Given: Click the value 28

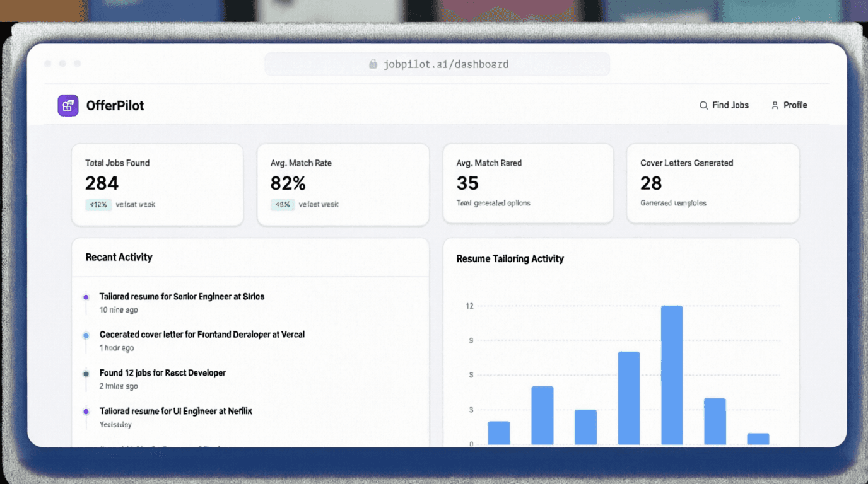Looking at the screenshot, I should coord(651,183).
